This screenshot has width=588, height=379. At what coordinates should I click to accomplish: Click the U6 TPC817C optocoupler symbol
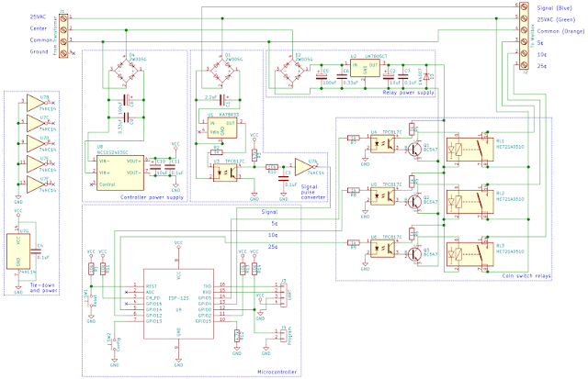click(382, 249)
